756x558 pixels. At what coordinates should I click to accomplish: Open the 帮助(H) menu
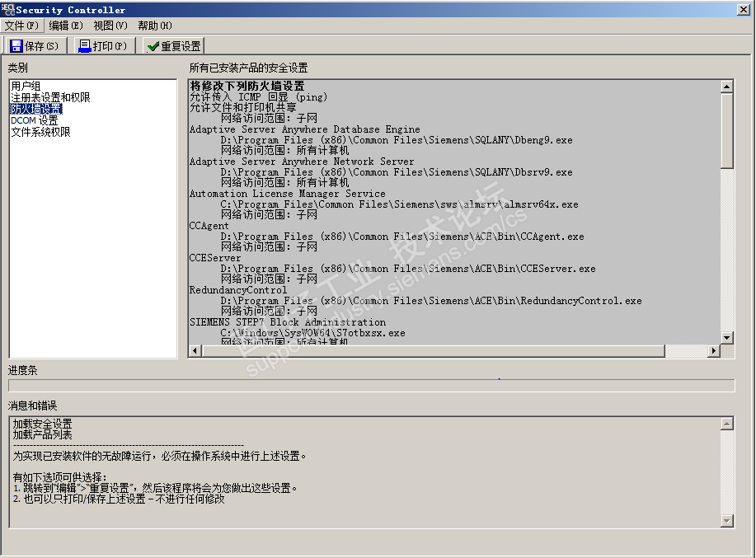coord(155,26)
